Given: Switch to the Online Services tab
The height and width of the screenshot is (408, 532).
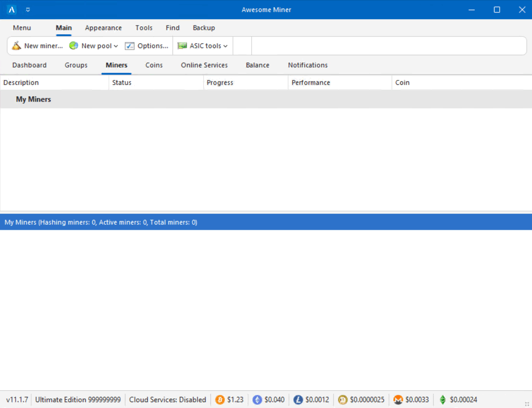Looking at the screenshot, I should 204,65.
